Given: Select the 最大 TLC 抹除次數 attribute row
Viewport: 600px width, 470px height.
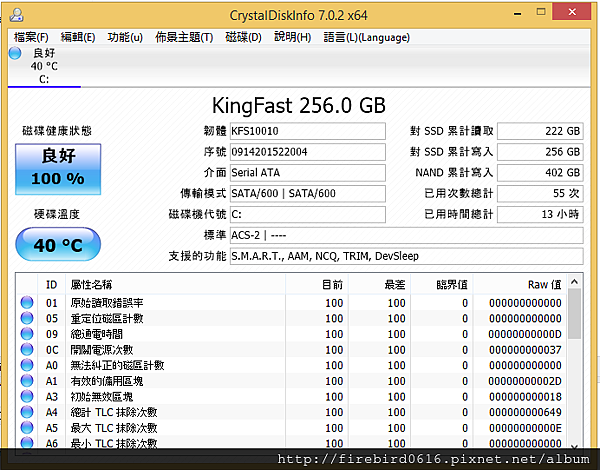Looking at the screenshot, I should pos(291,428).
